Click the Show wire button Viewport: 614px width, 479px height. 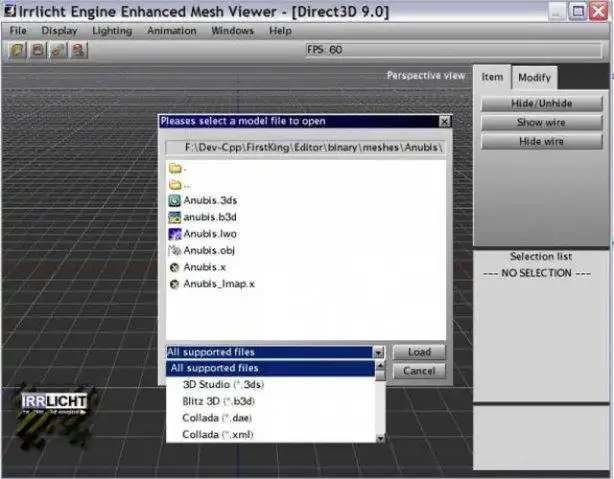(542, 123)
